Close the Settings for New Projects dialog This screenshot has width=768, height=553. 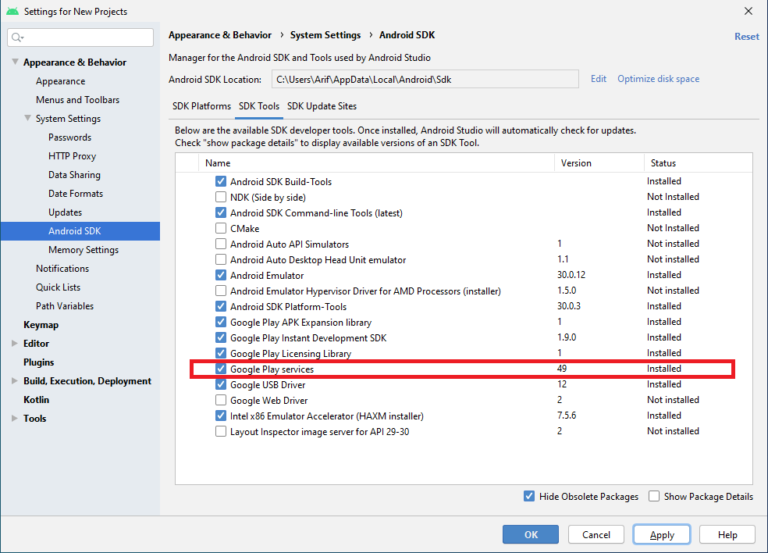pyautogui.click(x=749, y=12)
